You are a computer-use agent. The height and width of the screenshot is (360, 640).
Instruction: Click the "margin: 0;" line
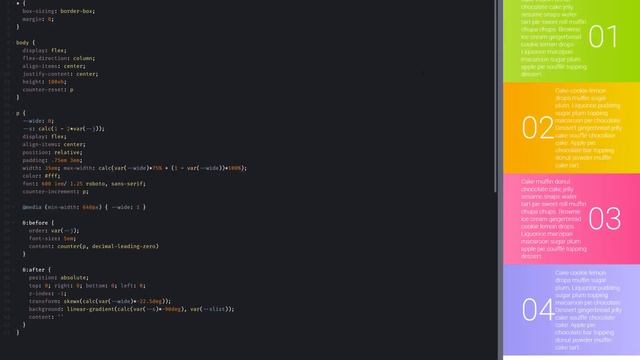click(x=38, y=19)
